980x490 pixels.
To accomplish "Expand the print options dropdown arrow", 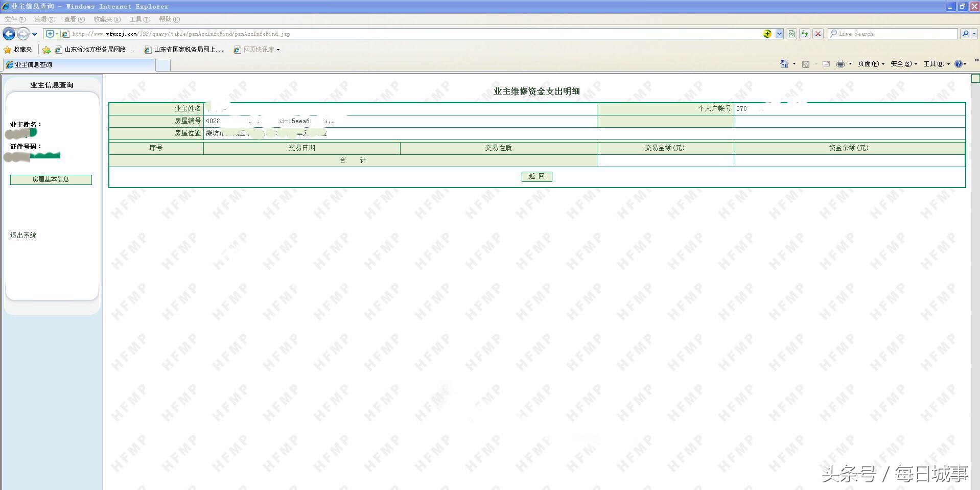I will click(850, 64).
